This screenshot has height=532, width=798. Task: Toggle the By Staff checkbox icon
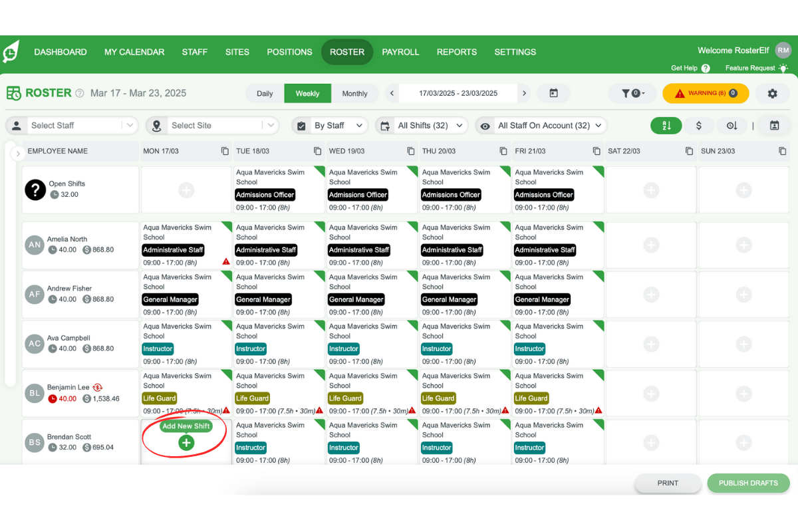[x=302, y=125]
